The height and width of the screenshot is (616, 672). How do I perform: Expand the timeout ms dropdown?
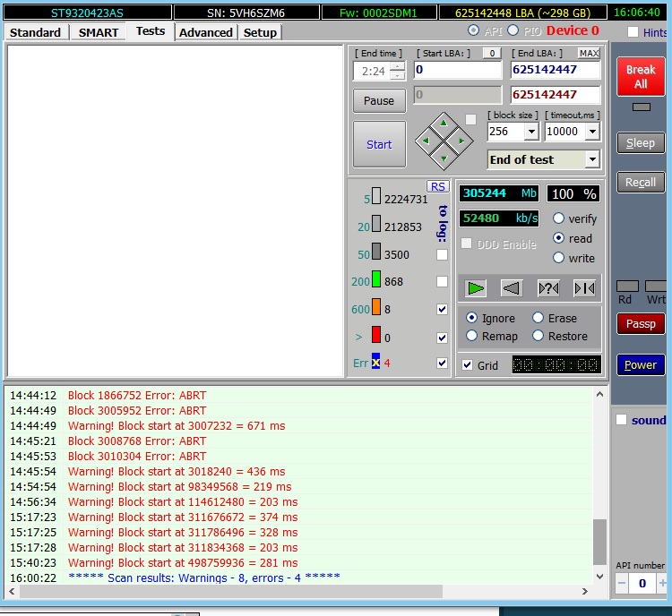(x=591, y=132)
